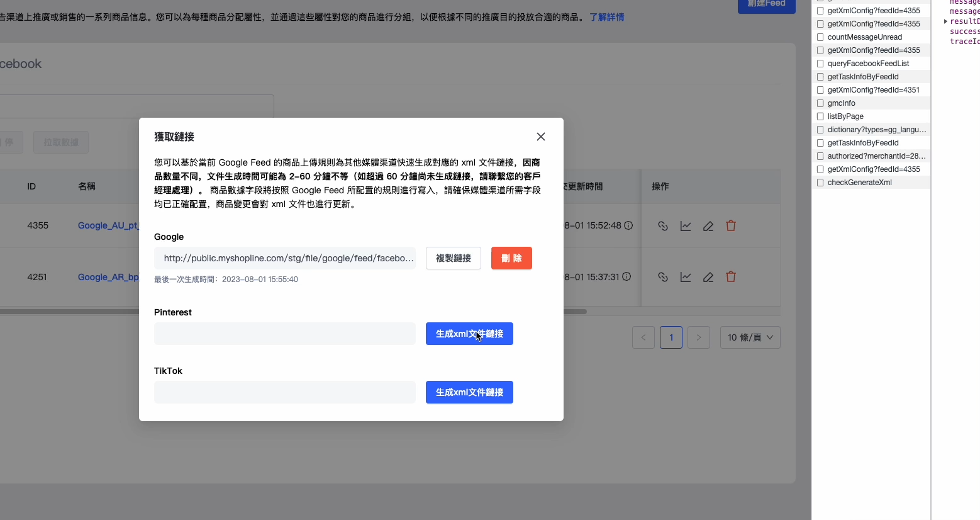Select the countMessageUnread network request
Image resolution: width=980 pixels, height=520 pixels.
pos(864,37)
